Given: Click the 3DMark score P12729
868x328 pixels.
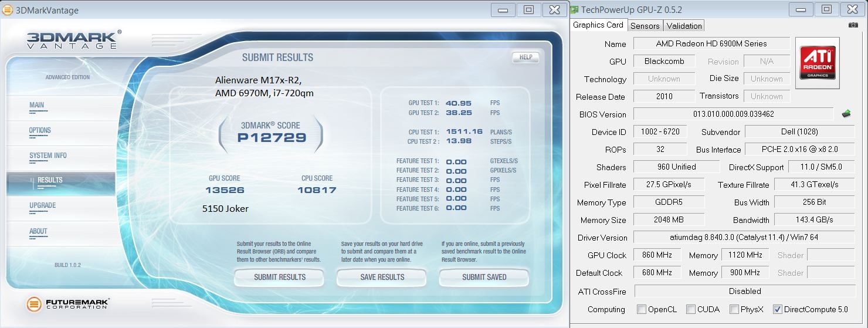Looking at the screenshot, I should click(x=272, y=138).
